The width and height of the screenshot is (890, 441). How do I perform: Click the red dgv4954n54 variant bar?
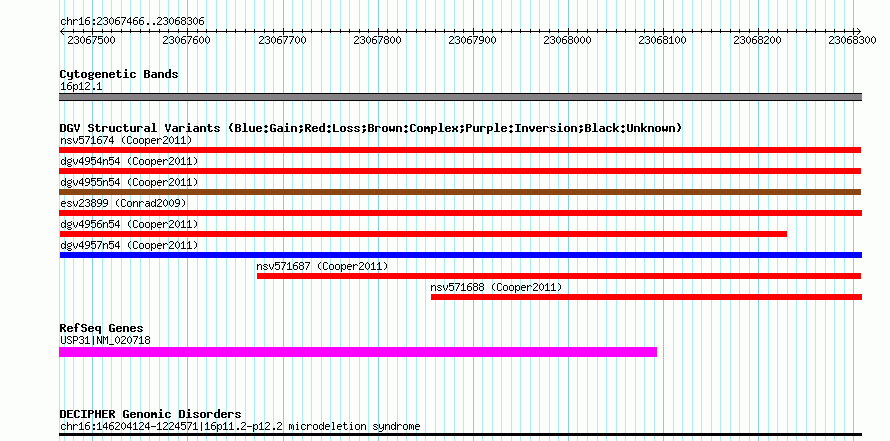[460, 171]
